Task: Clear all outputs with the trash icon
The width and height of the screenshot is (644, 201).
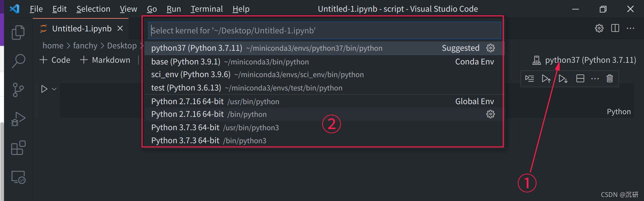Action: [610, 78]
